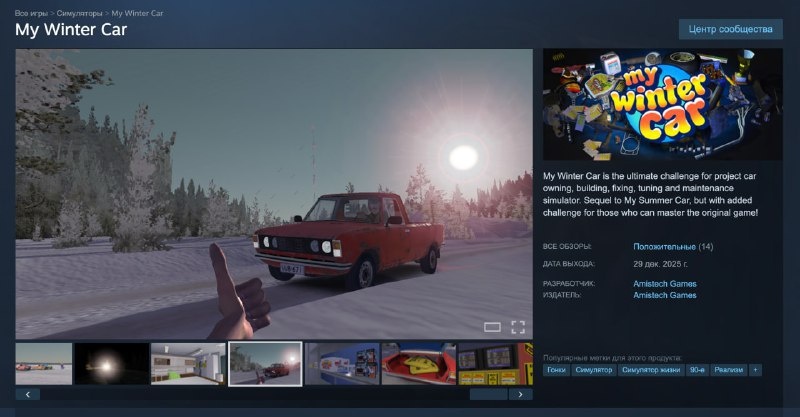Select the store shelf products thumbnail

click(x=342, y=364)
